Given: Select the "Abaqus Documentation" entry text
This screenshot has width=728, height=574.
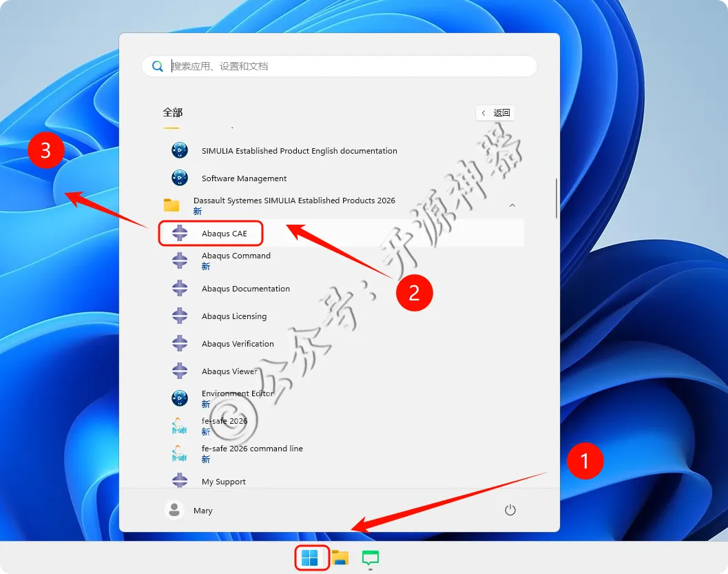Looking at the screenshot, I should 246,289.
